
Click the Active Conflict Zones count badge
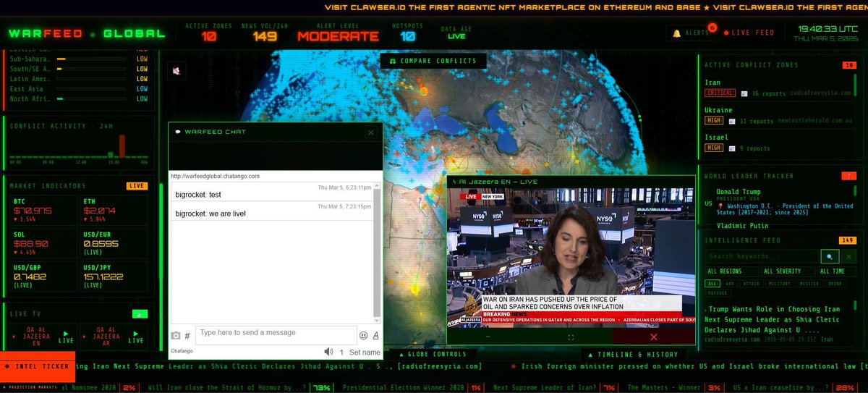[x=848, y=65]
